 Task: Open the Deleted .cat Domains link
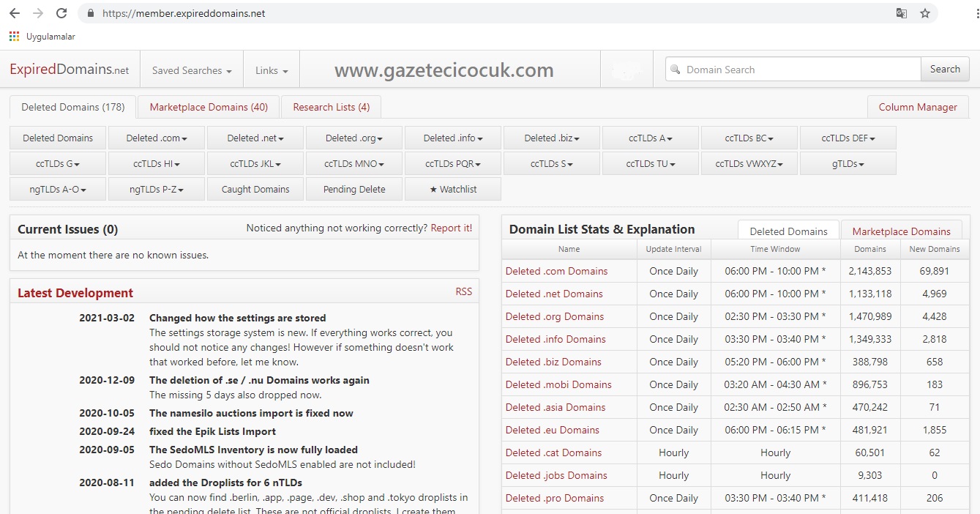click(x=553, y=452)
